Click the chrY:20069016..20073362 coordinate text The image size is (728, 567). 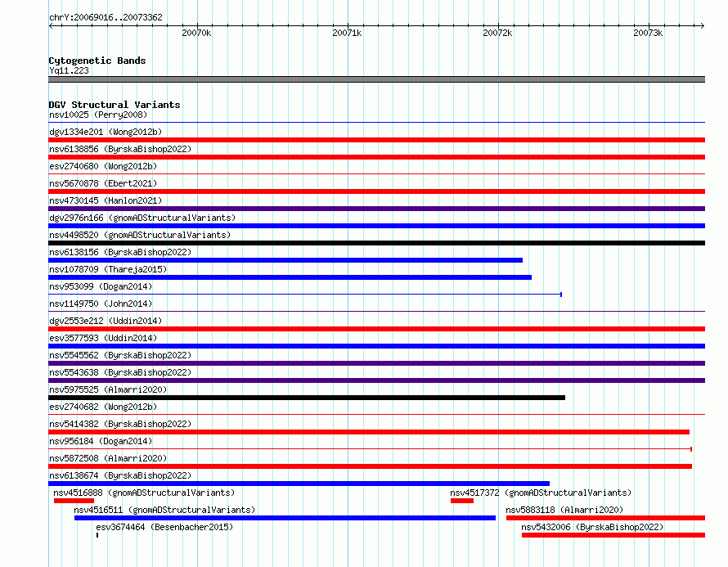(106, 17)
